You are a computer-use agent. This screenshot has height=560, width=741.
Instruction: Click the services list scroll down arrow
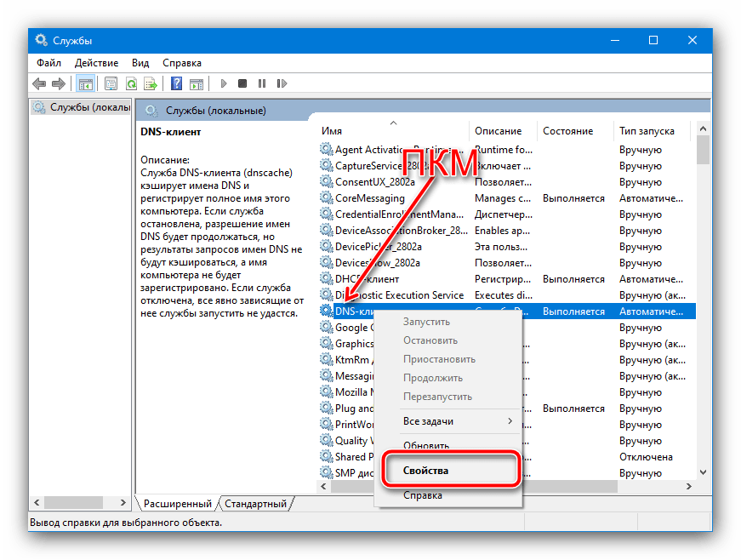click(x=703, y=472)
